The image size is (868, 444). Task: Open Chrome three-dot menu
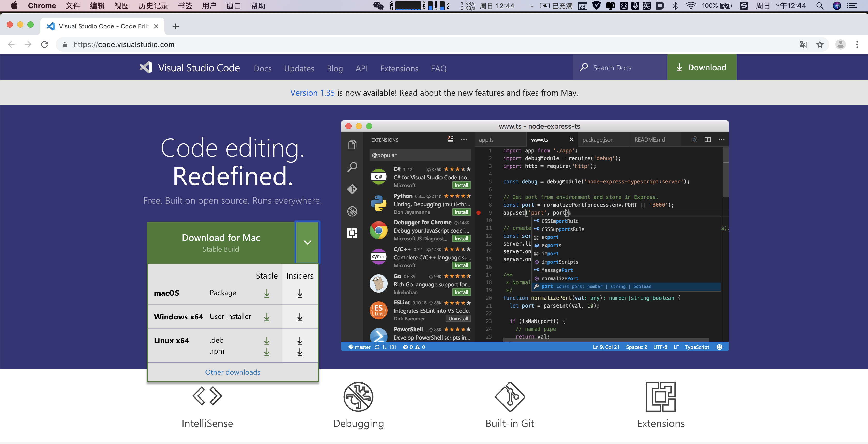(x=857, y=44)
